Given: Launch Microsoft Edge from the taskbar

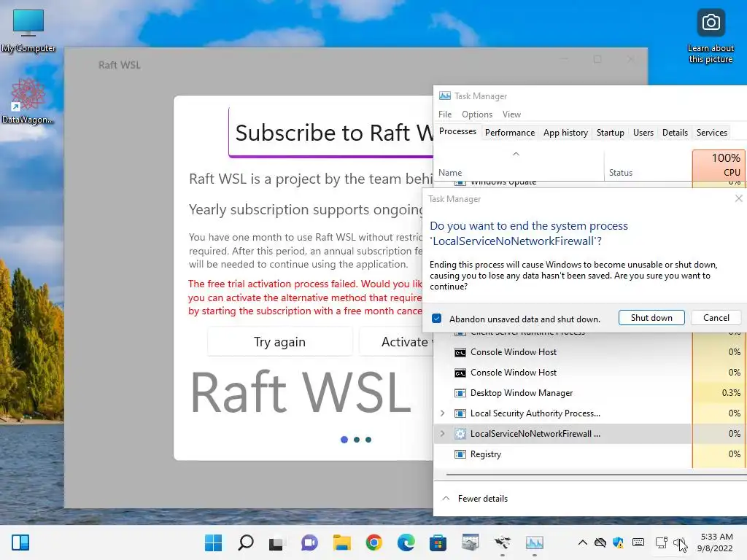Looking at the screenshot, I should 406,542.
